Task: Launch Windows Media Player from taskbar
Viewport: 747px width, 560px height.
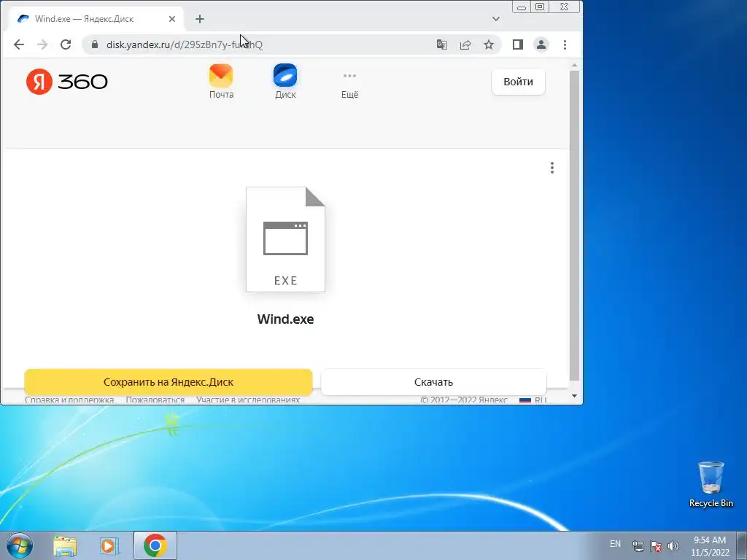Action: pos(109,545)
